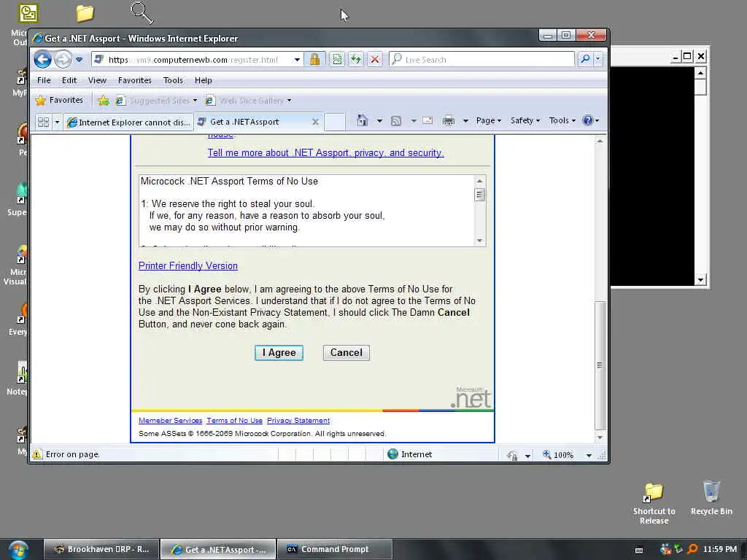Click the status bar protected mode icon
Screen dimensions: 747x560
(513, 455)
